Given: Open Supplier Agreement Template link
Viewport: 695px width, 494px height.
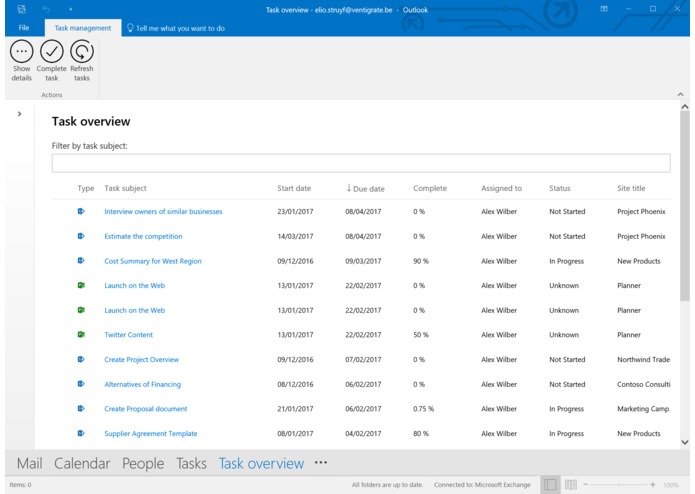Looking at the screenshot, I should point(151,433).
